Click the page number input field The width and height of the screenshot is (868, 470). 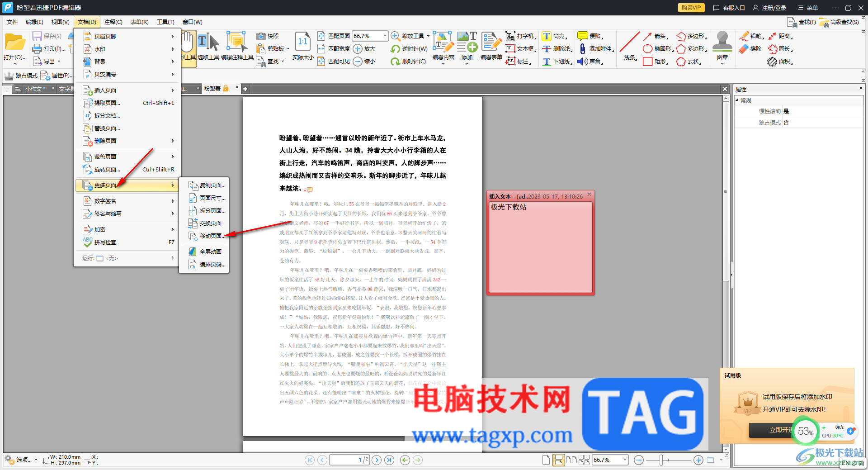point(349,460)
